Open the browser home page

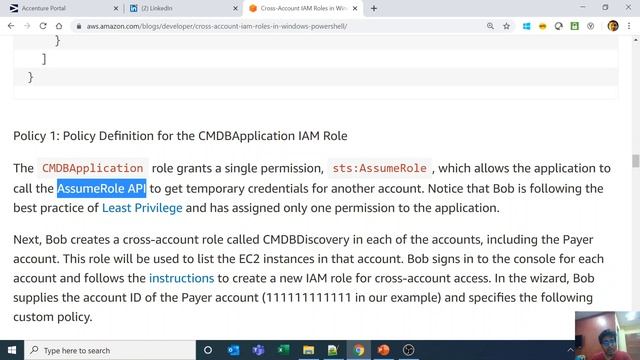[x=59, y=26]
